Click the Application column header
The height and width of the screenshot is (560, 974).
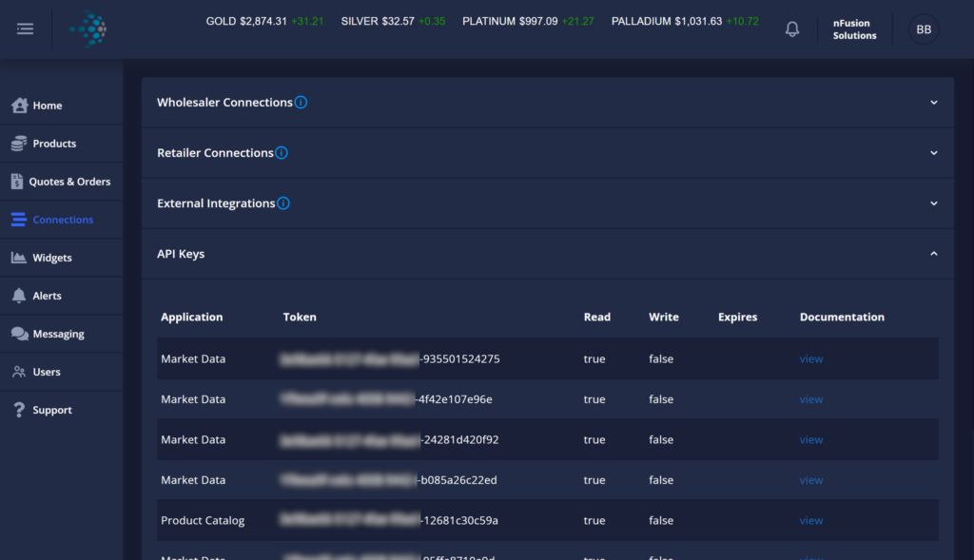click(x=191, y=317)
